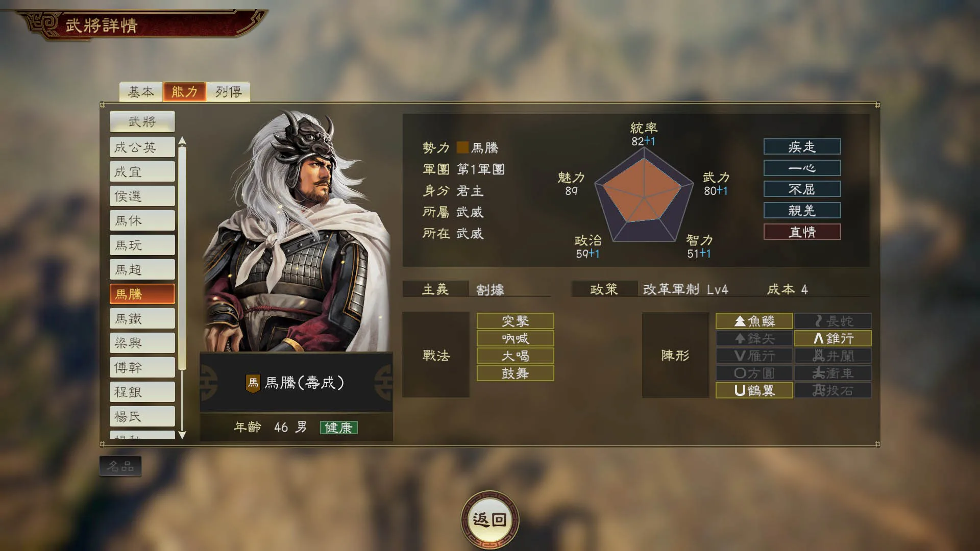
Task: Select the 投石 siege formation icon
Action: coord(819,390)
